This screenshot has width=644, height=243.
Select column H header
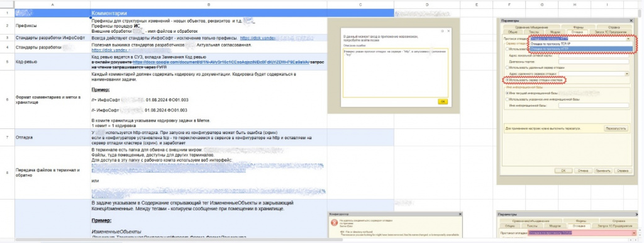coord(574,4)
